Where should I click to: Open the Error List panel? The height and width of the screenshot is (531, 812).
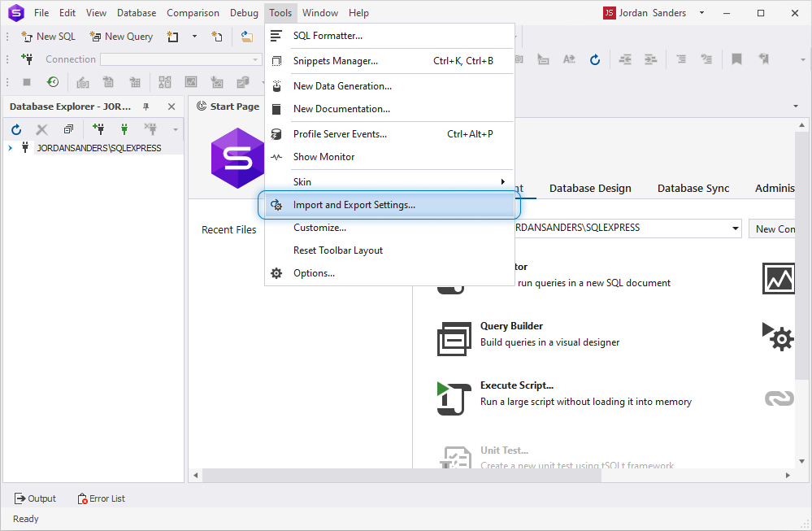102,498
